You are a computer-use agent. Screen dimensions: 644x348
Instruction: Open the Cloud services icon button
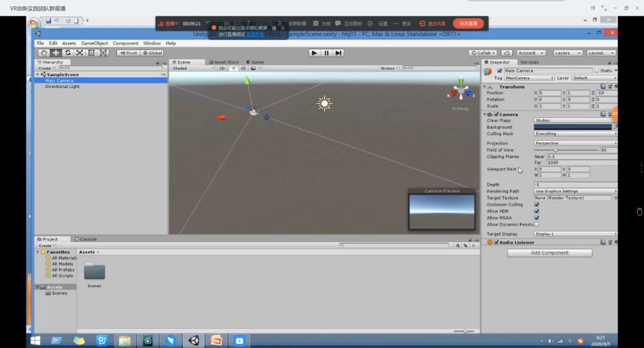click(x=507, y=53)
